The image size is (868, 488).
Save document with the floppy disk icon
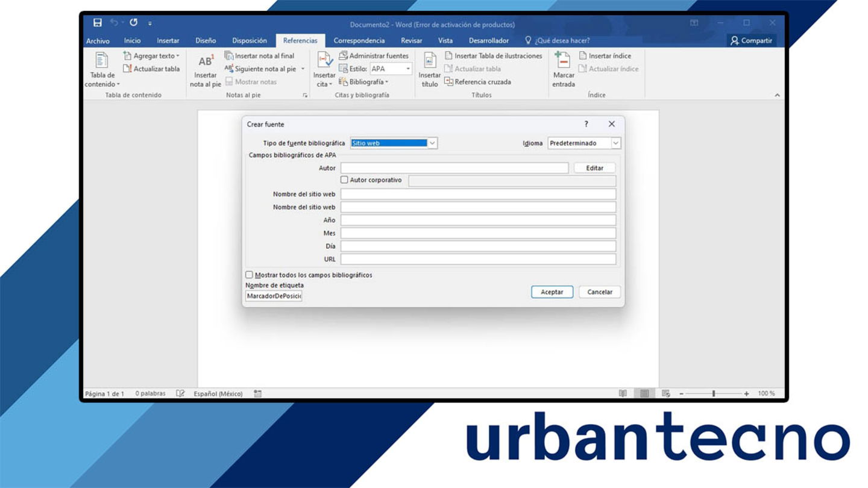[98, 23]
